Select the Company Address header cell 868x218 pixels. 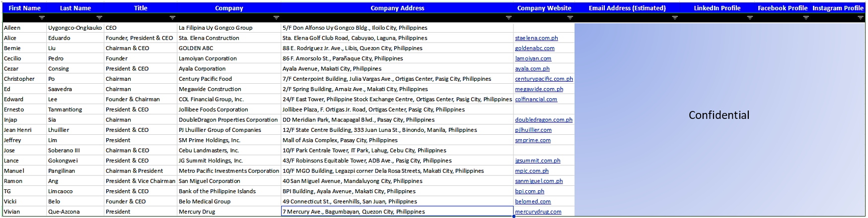[397, 8]
